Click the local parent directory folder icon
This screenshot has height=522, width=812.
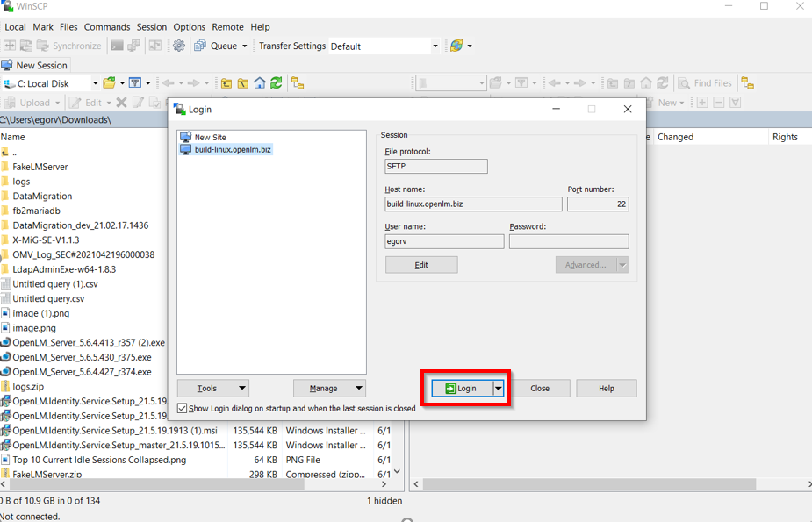pyautogui.click(x=226, y=83)
